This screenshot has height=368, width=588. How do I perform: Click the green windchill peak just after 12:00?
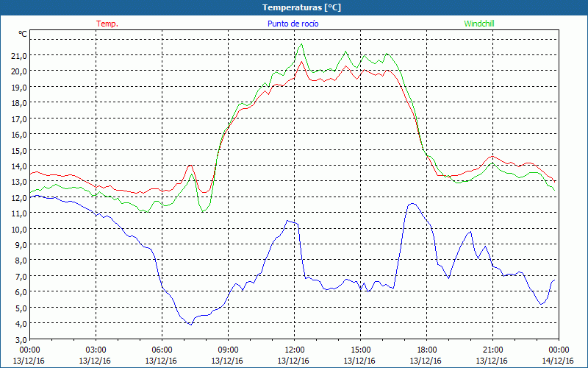tap(301, 44)
